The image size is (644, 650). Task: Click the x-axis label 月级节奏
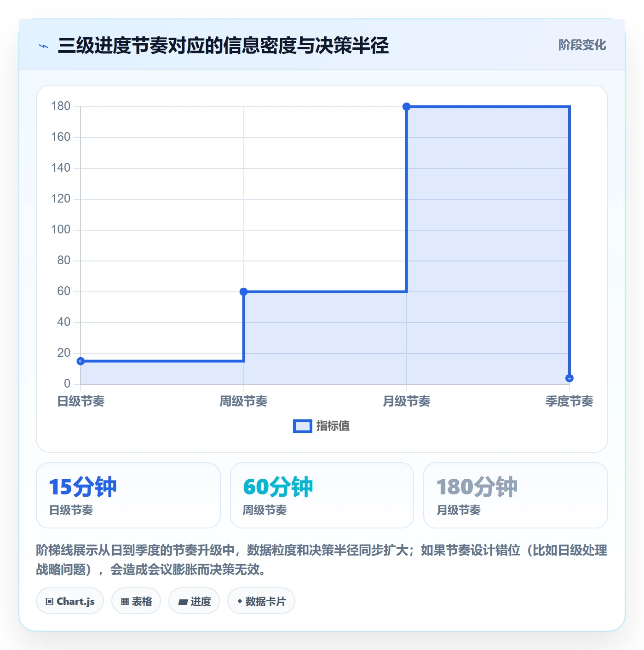(407, 401)
